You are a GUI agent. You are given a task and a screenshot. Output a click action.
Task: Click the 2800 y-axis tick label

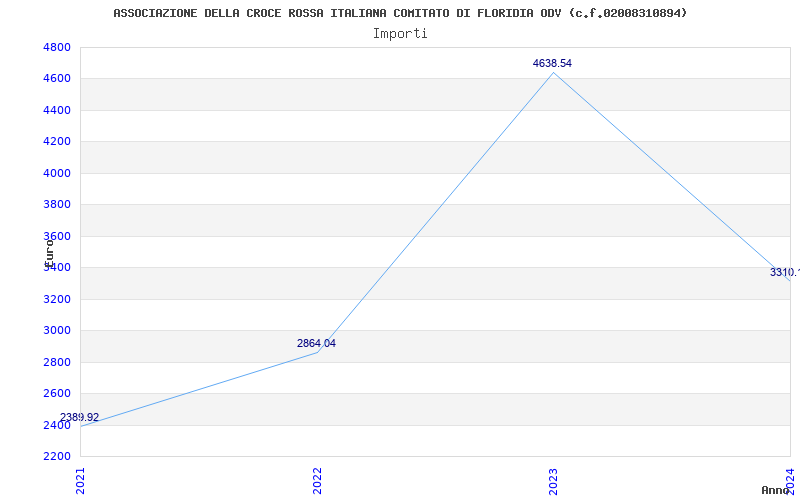pyautogui.click(x=57, y=362)
